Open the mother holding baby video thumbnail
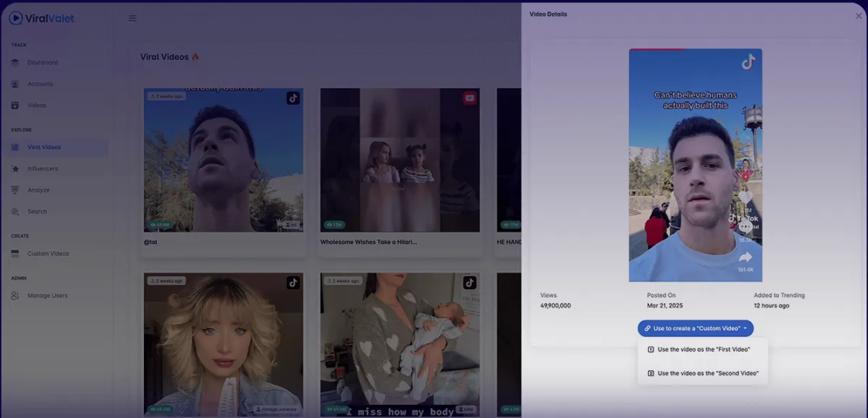 tap(400, 344)
